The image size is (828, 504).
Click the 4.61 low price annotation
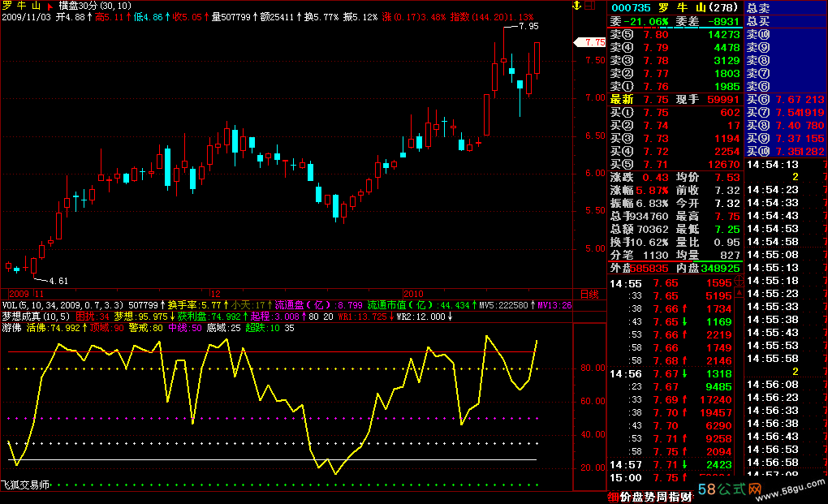(x=58, y=281)
